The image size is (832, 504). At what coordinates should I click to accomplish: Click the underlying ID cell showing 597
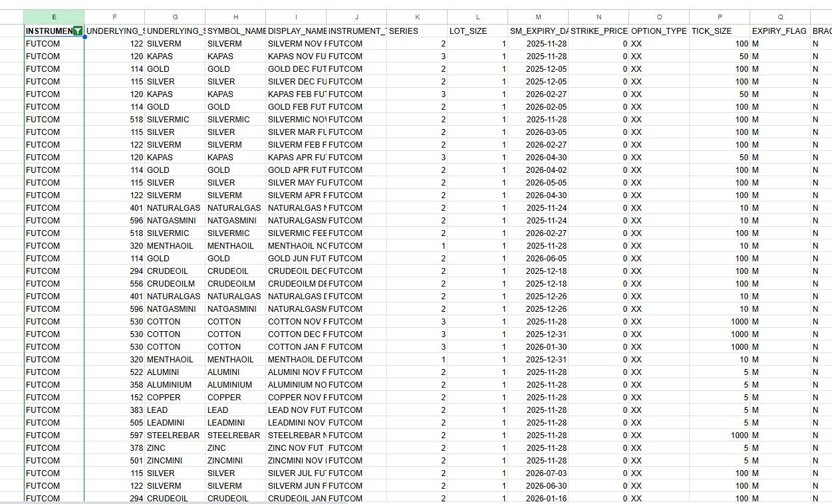(x=114, y=436)
